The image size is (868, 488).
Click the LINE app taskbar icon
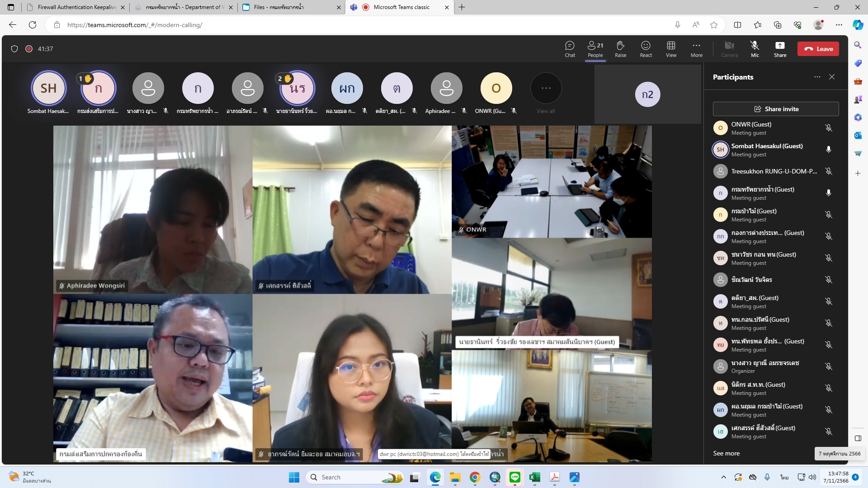click(x=514, y=477)
